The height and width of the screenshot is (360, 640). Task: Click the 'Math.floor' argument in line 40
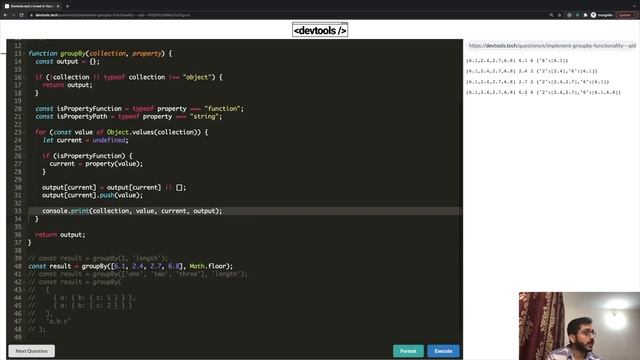tap(208, 266)
